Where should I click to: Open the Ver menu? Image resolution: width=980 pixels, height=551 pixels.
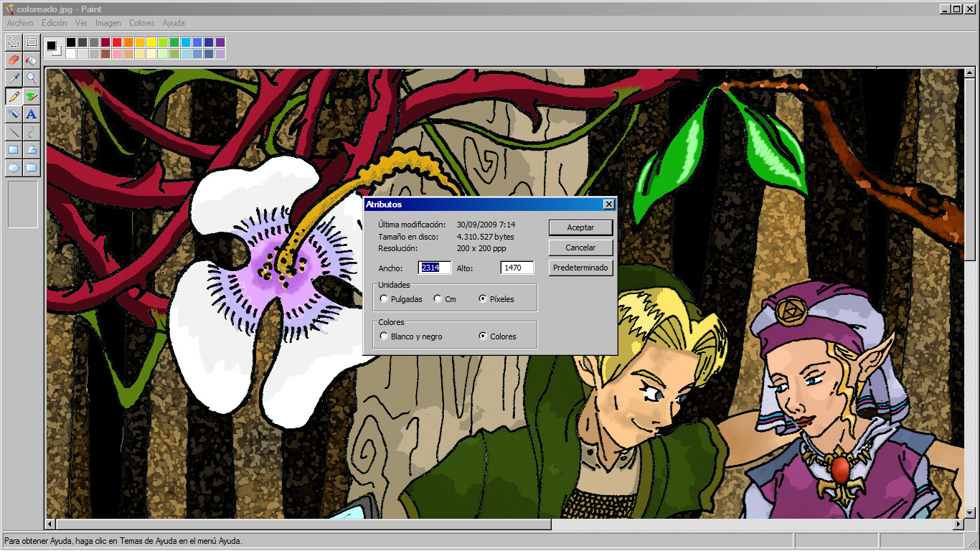(x=81, y=23)
